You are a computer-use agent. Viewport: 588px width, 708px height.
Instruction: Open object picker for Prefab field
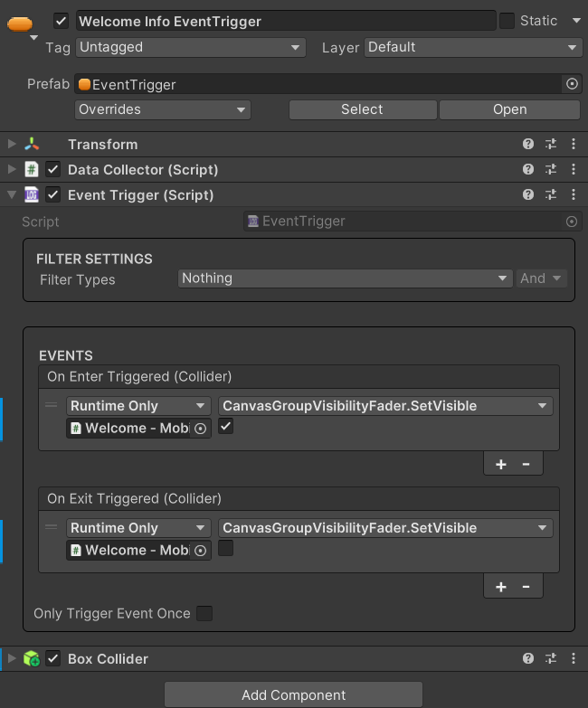pyautogui.click(x=572, y=84)
